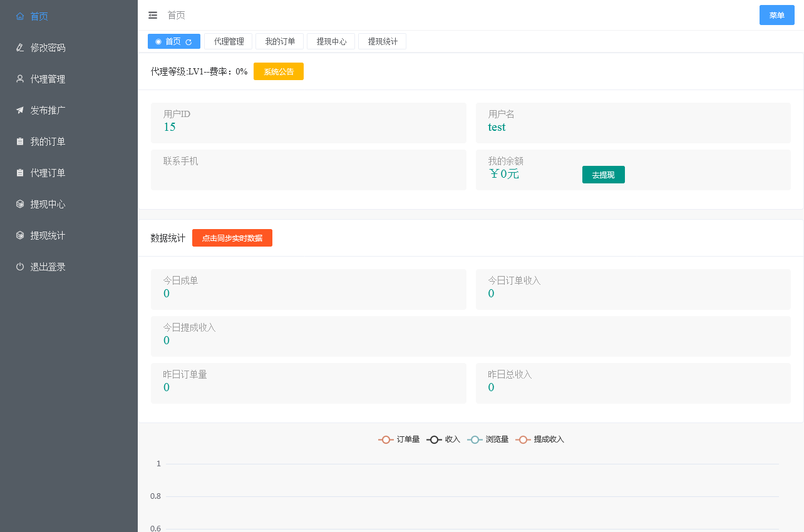This screenshot has width=804, height=532.
Task: Click the pencil icon for 修改密码
Action: (x=20, y=48)
